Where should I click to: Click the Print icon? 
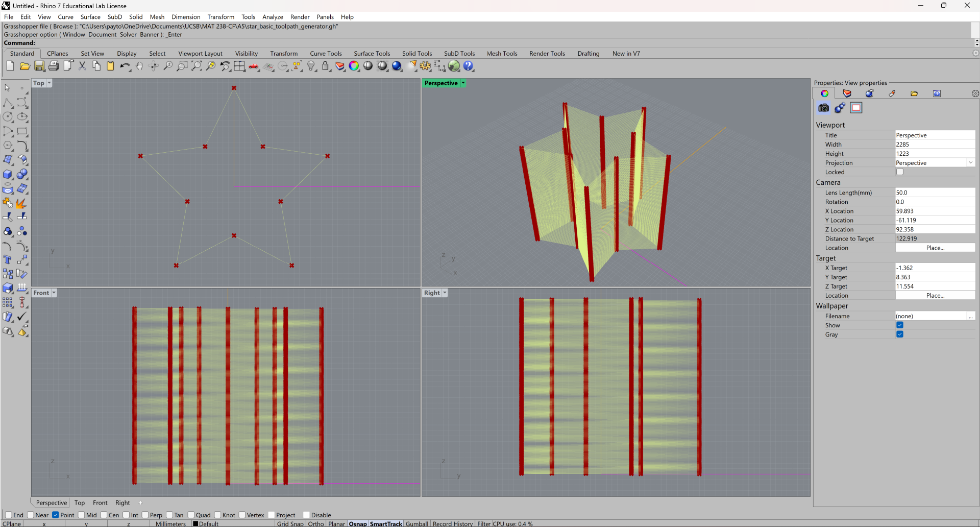pyautogui.click(x=54, y=66)
